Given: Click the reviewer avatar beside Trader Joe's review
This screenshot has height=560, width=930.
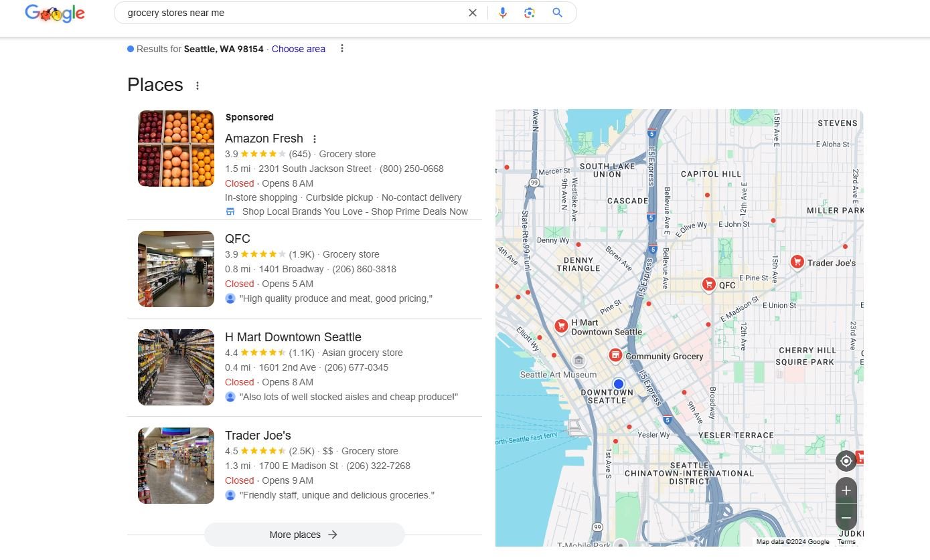Looking at the screenshot, I should [230, 495].
